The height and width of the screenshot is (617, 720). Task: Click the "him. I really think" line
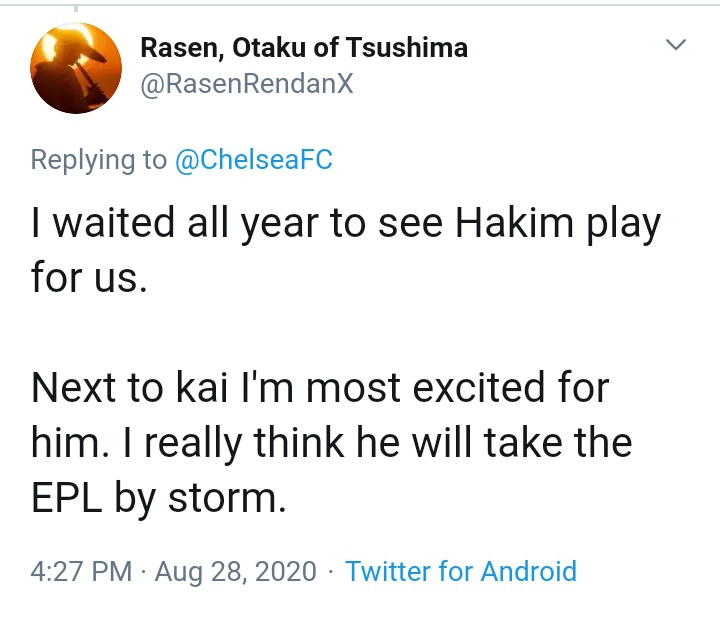(331, 442)
